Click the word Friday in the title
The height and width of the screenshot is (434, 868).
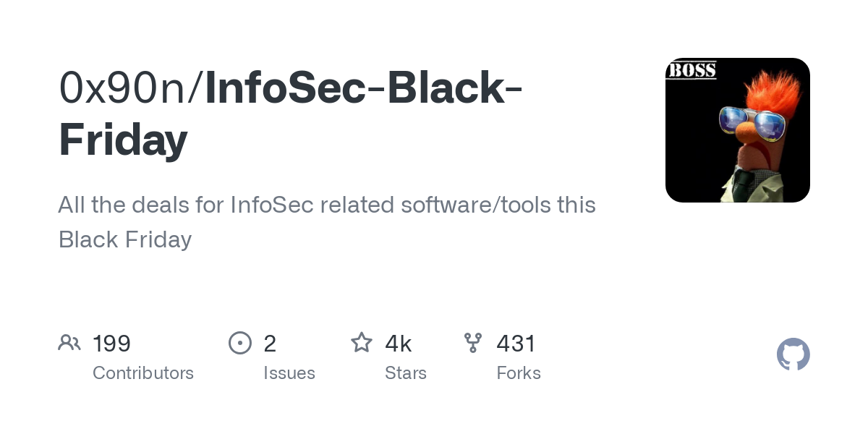(x=123, y=139)
